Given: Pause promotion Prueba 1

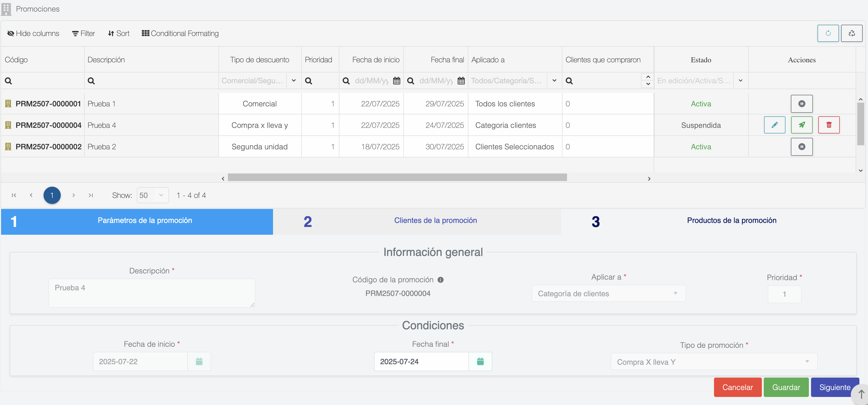Looking at the screenshot, I should 802,104.
